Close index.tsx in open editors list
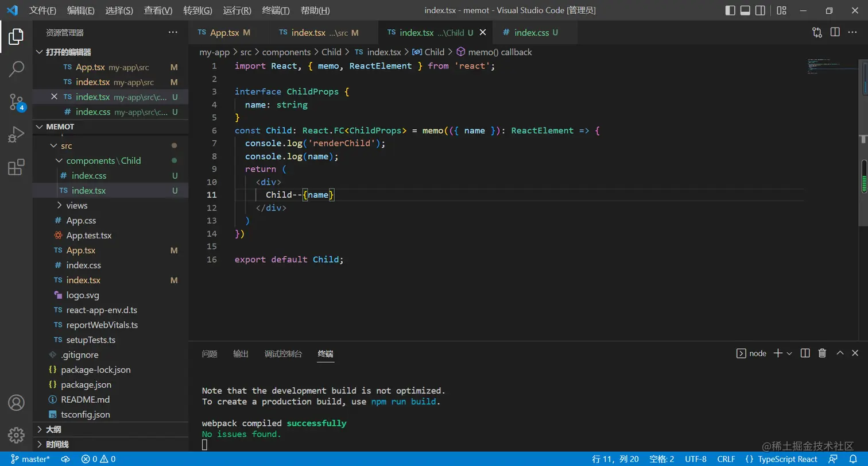Screen dimensions: 868x466 [55, 97]
